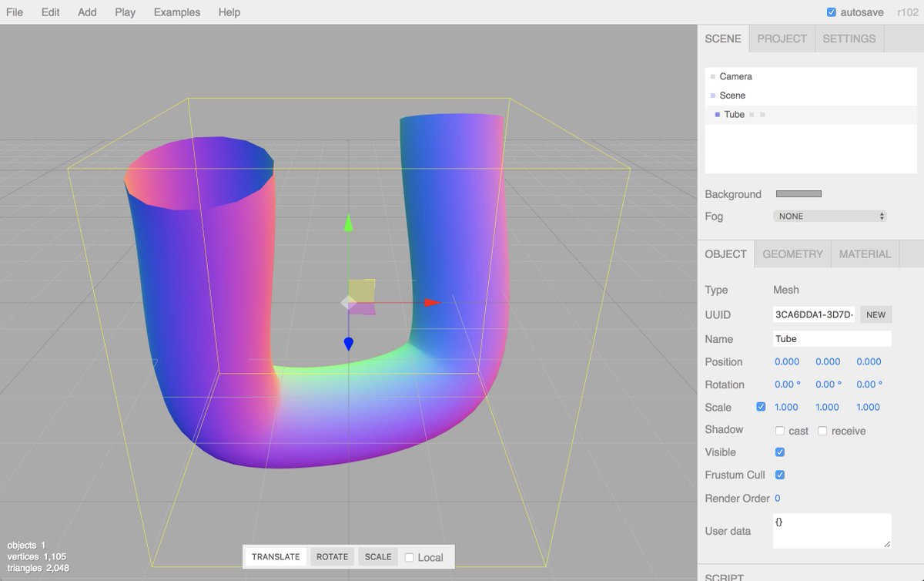The image size is (924, 581).
Task: Click the geometry icon beside Tube
Action: [752, 115]
